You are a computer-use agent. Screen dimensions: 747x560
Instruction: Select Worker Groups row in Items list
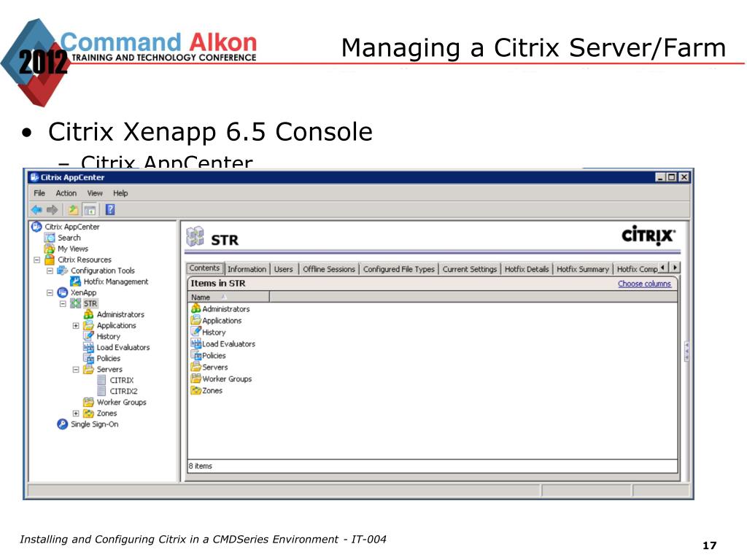coord(433,378)
